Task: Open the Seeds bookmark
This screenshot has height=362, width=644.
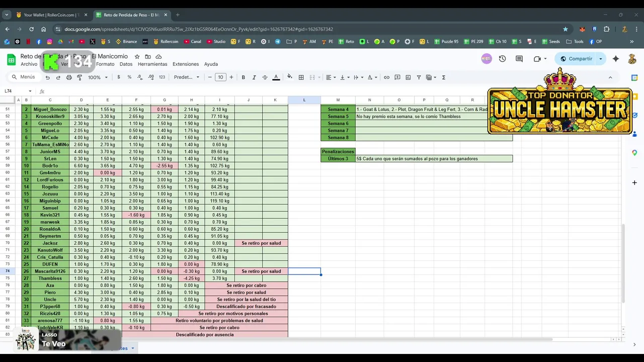Action: point(550,42)
